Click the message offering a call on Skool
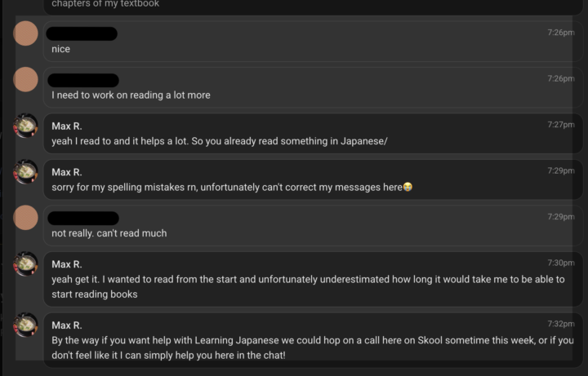Screen dimensions: 588x376 [312, 347]
